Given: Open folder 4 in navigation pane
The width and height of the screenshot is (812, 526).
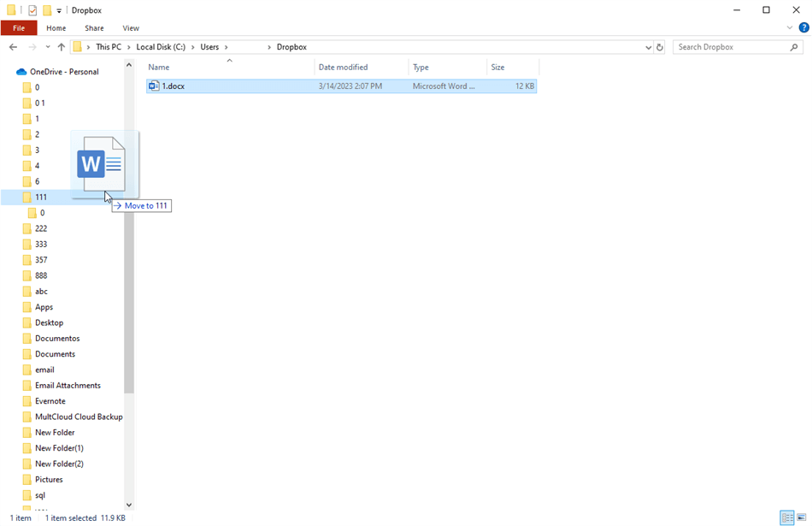Looking at the screenshot, I should pyautogui.click(x=38, y=166).
